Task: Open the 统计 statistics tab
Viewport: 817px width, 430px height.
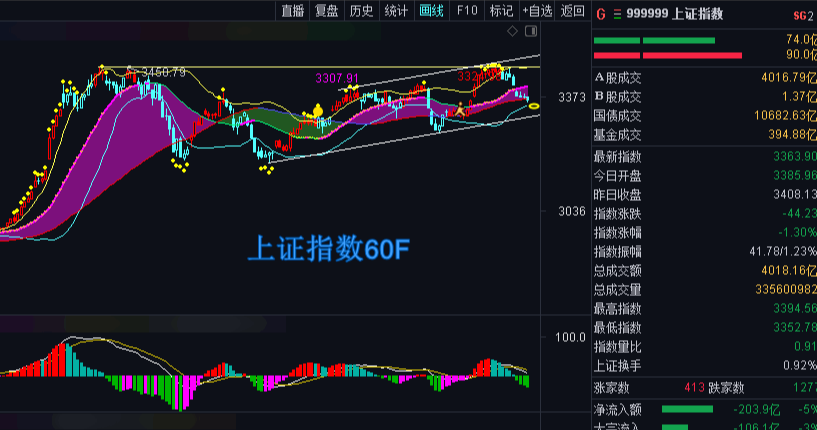Action: [396, 11]
